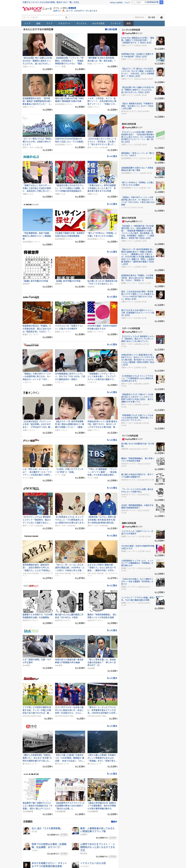Switch to the トップ tab
Image resolution: width=186 pixels, height=868 pixels.
[x=27, y=24]
